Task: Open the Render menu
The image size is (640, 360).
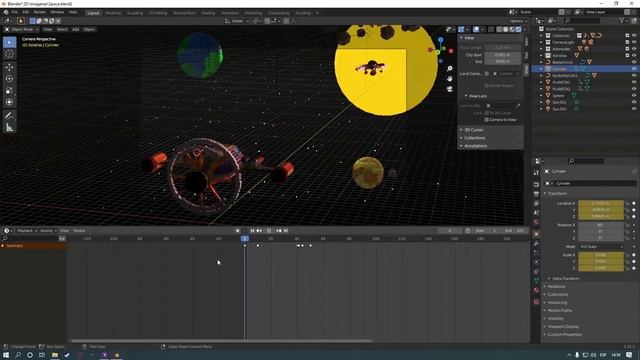Action: (x=40, y=12)
